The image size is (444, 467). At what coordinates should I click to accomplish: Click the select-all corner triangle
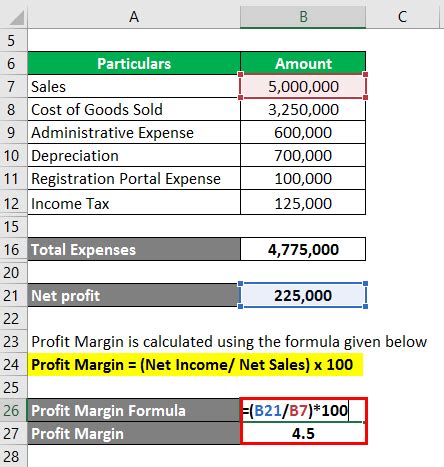pos(16,17)
